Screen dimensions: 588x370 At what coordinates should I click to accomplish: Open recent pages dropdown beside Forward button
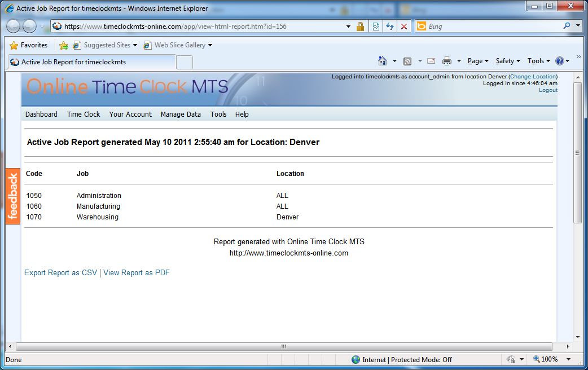coord(42,27)
